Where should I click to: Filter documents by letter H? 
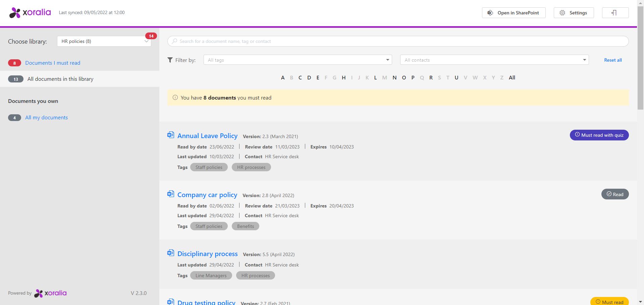344,78
